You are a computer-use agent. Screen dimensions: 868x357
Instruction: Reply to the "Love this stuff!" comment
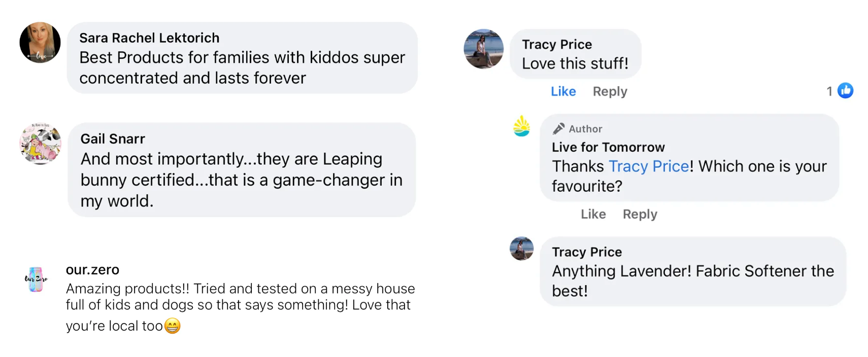tap(610, 91)
